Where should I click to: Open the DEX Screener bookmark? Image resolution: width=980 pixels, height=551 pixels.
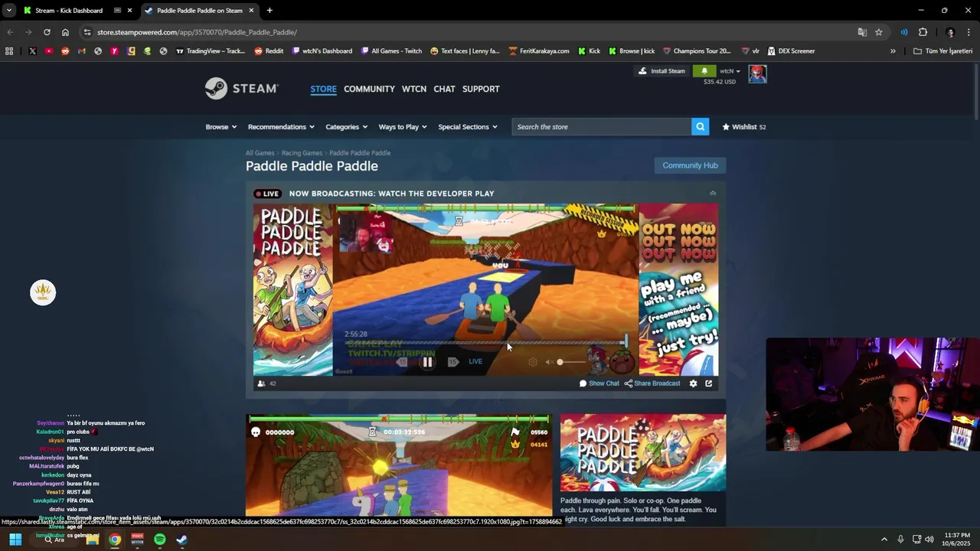click(x=790, y=51)
